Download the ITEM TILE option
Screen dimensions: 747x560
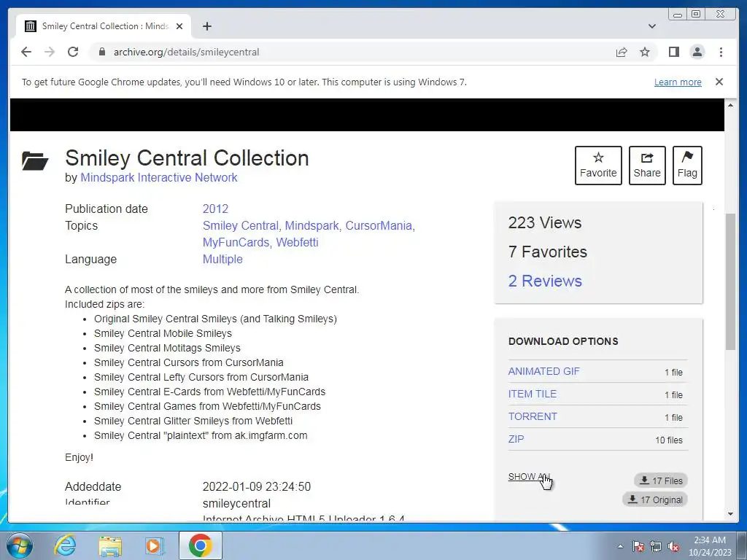(x=532, y=394)
